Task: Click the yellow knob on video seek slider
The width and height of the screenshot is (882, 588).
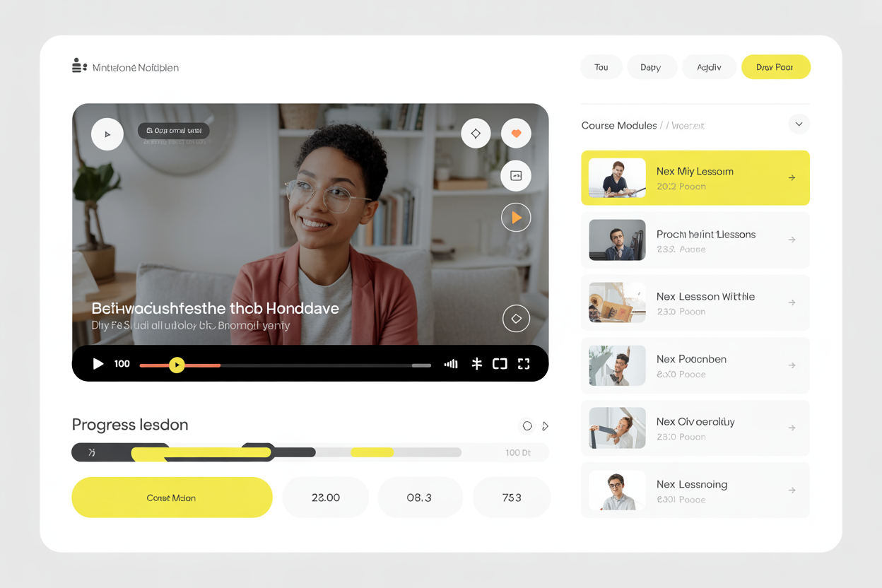Action: tap(177, 365)
